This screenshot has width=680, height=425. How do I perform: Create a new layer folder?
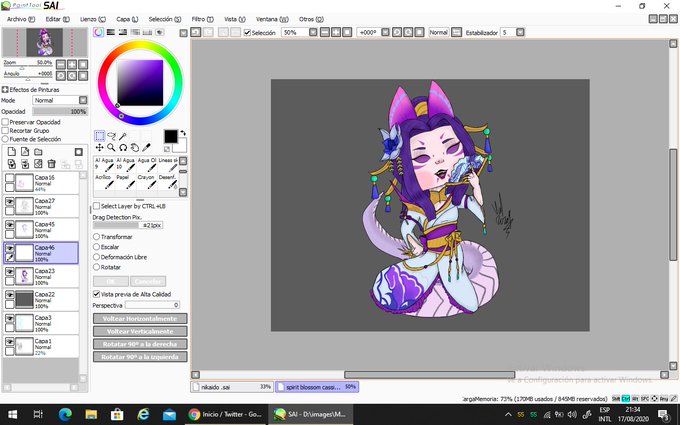[38, 151]
